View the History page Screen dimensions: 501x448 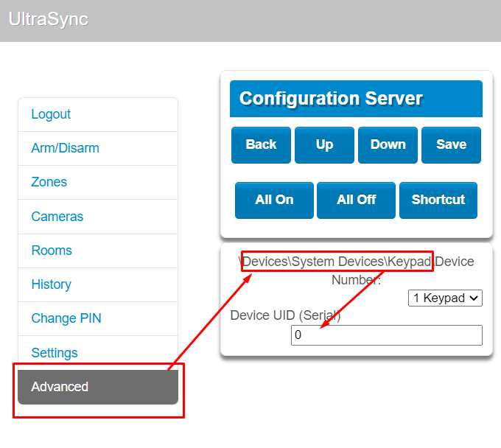[98, 284]
